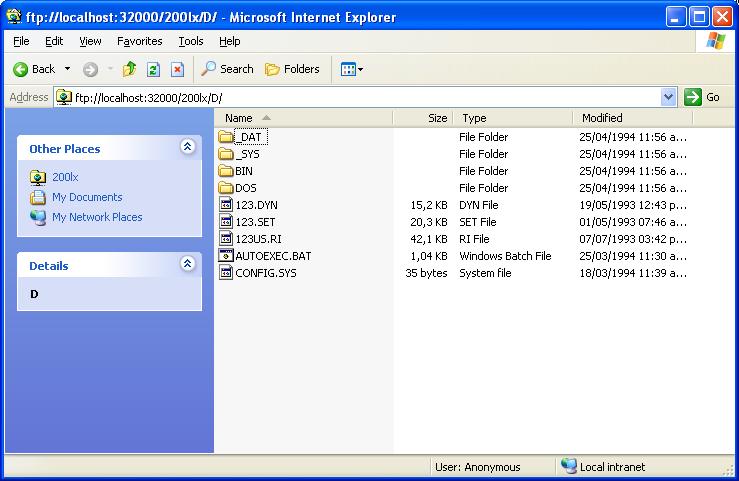739x481 pixels.
Task: Open the Search toolbar button
Action: tap(227, 69)
